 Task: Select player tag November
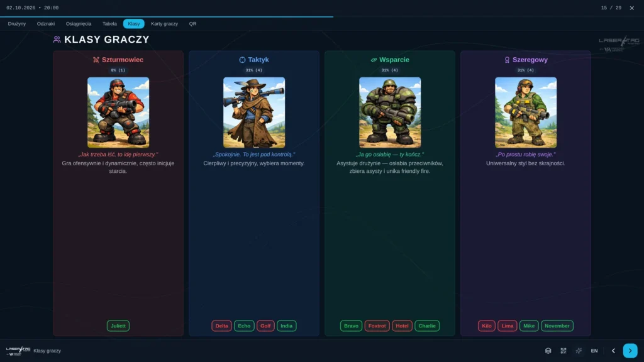point(557,326)
